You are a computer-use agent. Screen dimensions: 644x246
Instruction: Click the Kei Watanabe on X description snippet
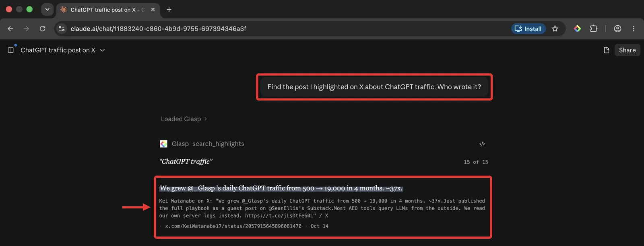pos(322,208)
